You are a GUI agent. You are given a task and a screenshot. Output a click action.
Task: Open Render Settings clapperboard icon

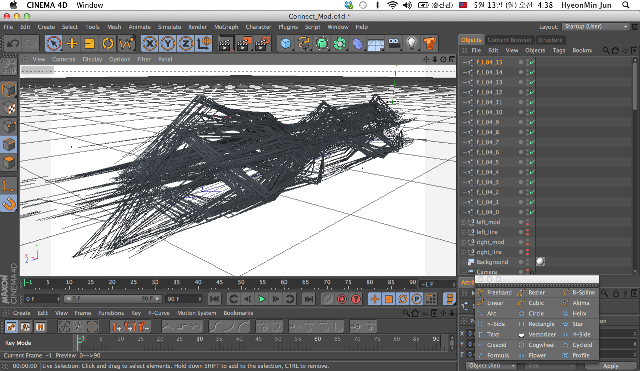pyautogui.click(x=262, y=43)
